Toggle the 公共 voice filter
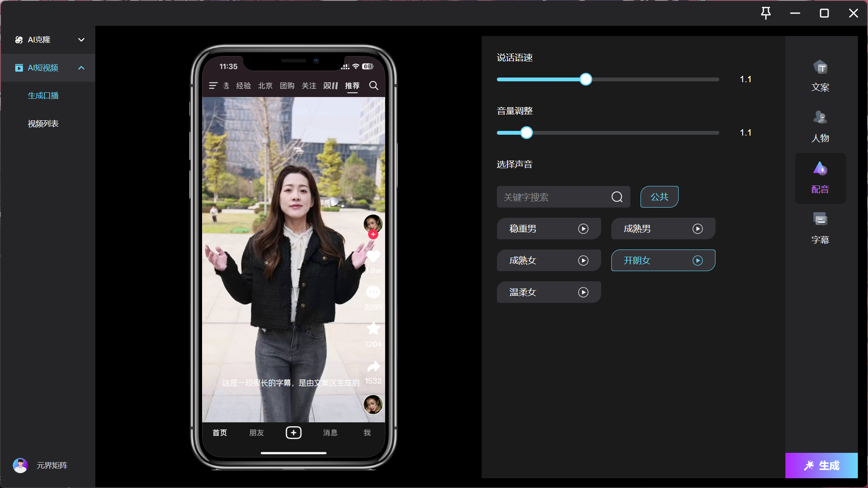 tap(659, 197)
